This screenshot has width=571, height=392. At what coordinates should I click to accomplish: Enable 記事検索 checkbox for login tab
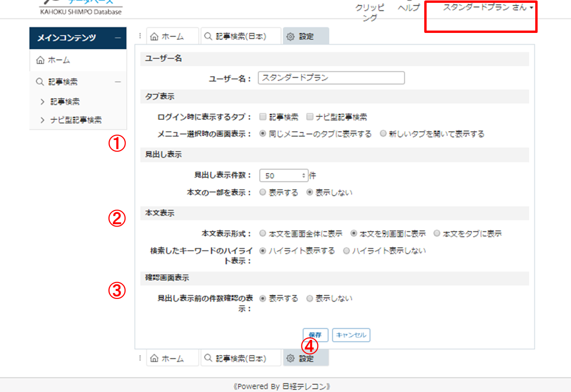point(263,117)
